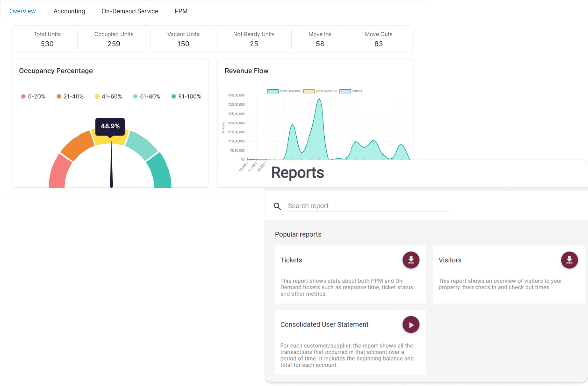Screen dimensions: 588x386
Task: Toggle the Others legend in Revenue Flow
Action: point(345,91)
